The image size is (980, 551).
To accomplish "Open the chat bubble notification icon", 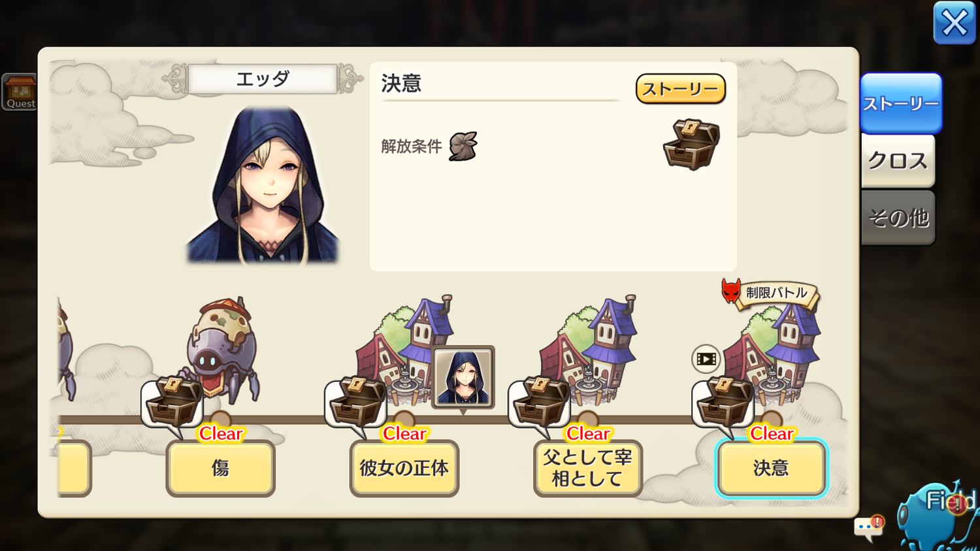I will [869, 527].
